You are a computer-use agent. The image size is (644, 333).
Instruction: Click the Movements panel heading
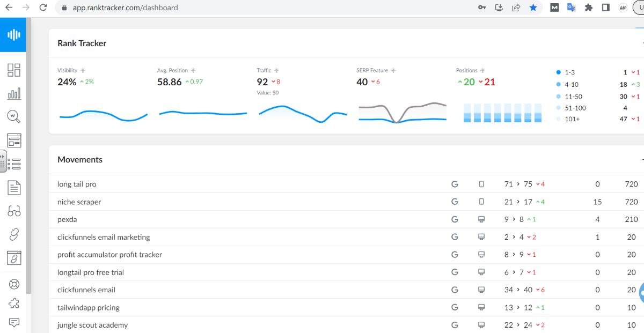tap(80, 160)
